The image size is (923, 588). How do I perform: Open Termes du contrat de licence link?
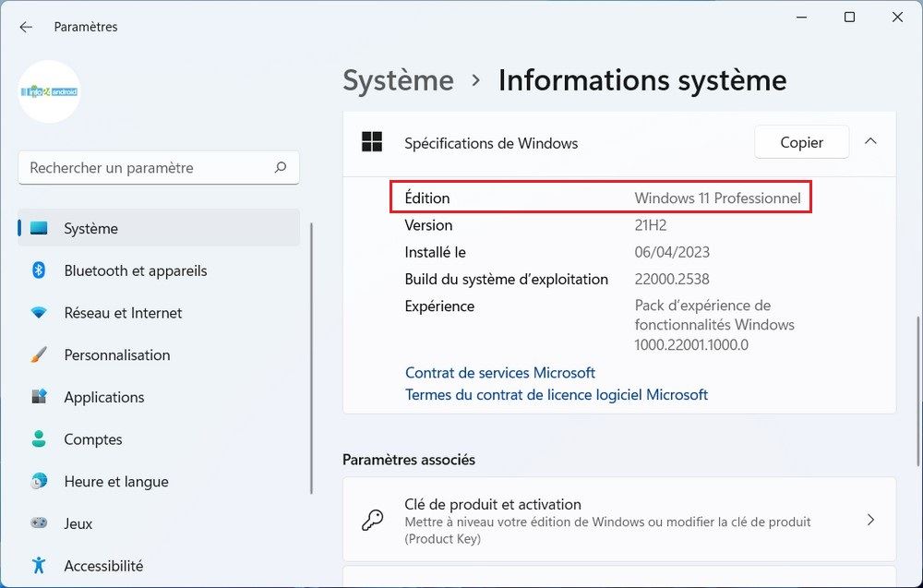pos(557,395)
